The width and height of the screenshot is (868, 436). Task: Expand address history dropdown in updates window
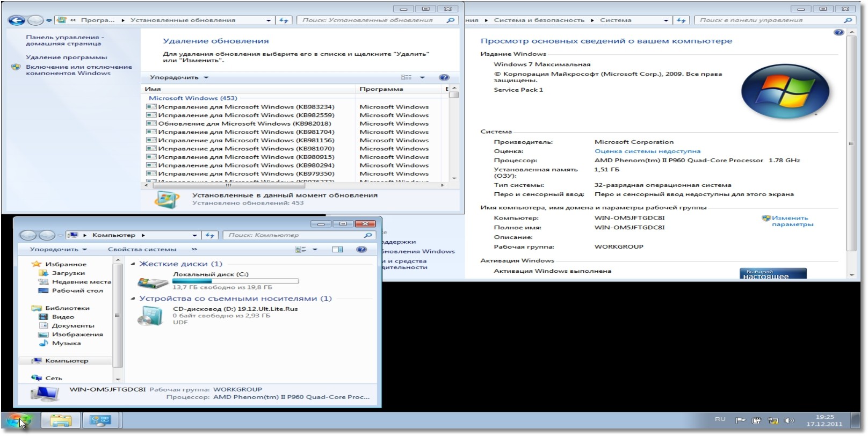coord(269,20)
